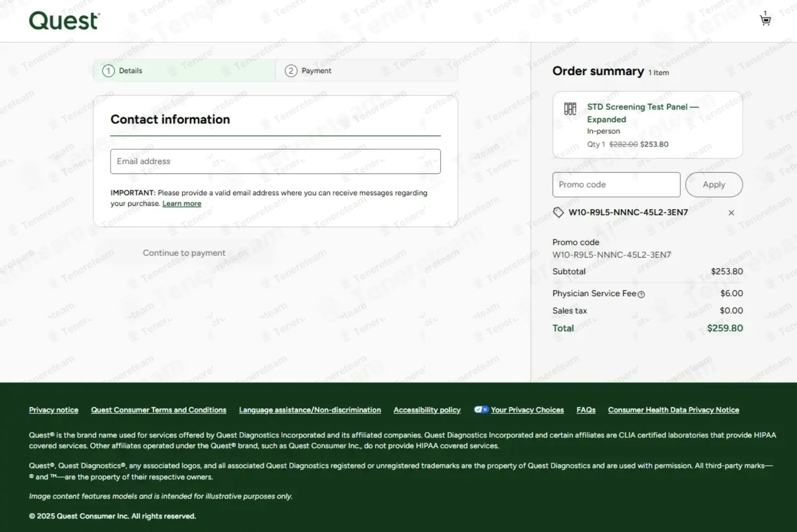797x532 pixels.
Task: Click the Quest logo
Action: [x=64, y=21]
